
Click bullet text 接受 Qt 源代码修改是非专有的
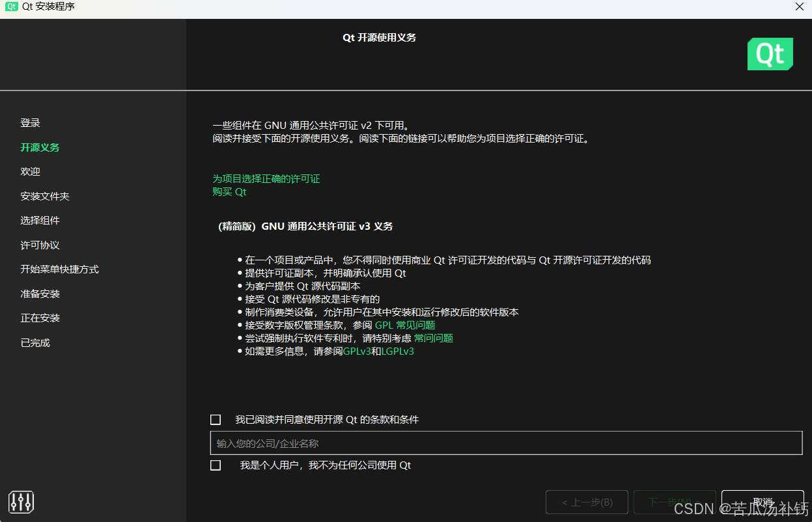(x=312, y=299)
